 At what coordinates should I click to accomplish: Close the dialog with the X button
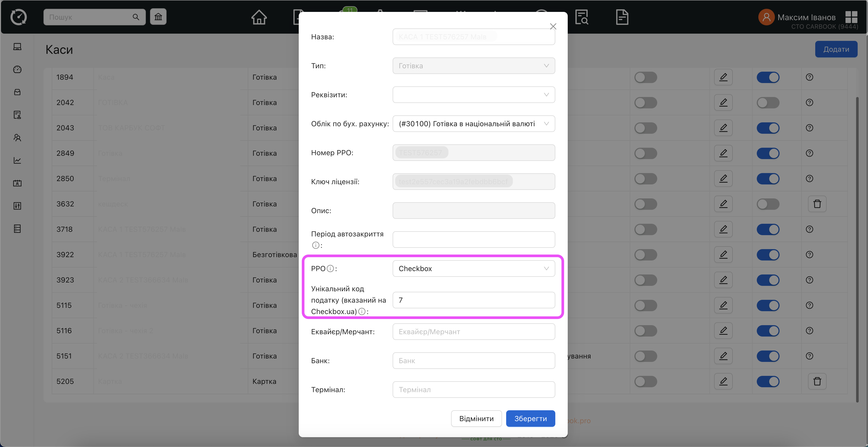pos(553,26)
